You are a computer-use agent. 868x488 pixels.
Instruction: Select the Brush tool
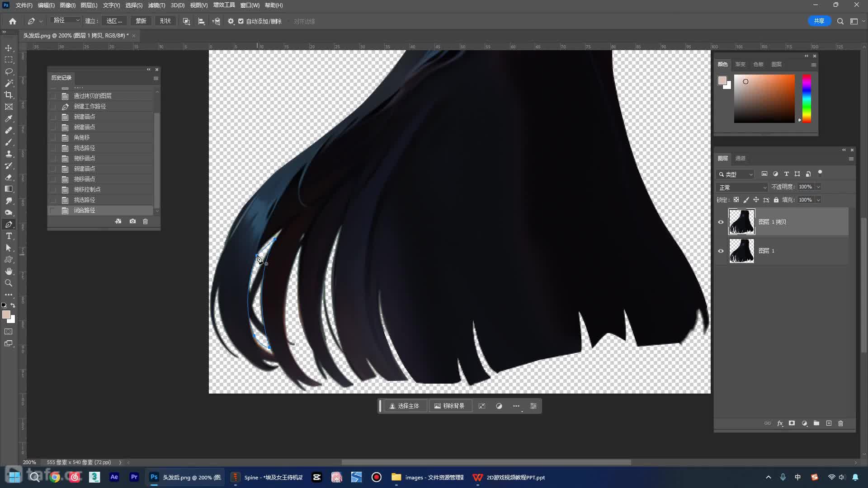click(x=9, y=142)
